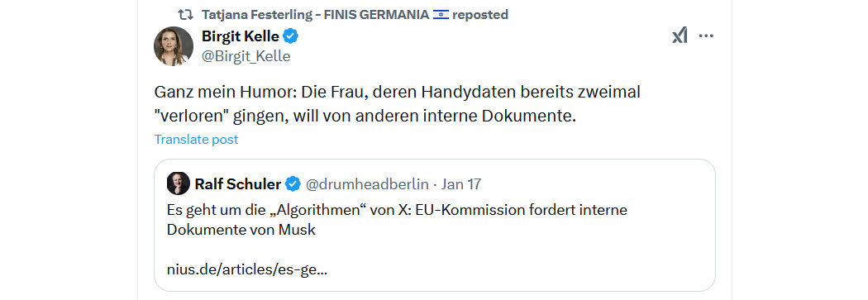Click Birgit Kelle's blue verified badge
The image size is (868, 300).
pos(291,36)
